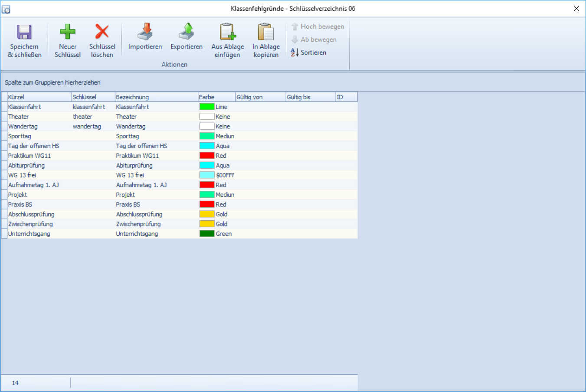
Task: Click the Speichern & schließen save icon
Action: (24, 33)
